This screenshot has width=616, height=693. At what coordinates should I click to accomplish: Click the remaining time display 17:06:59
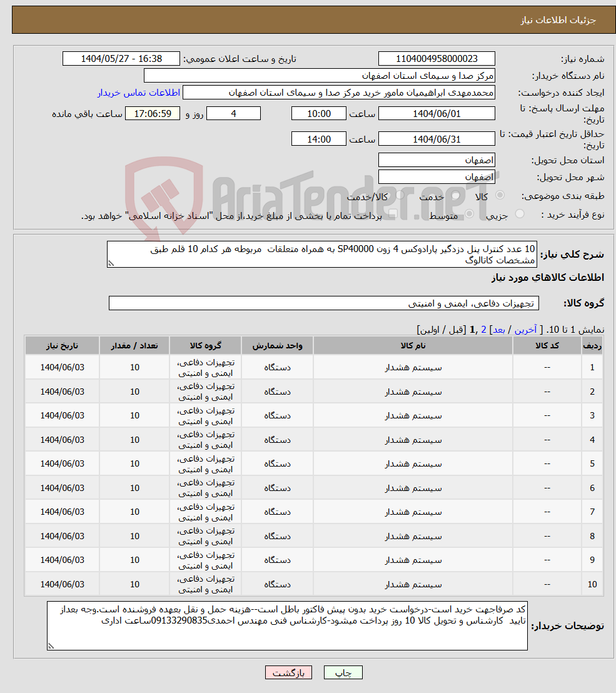(x=153, y=113)
